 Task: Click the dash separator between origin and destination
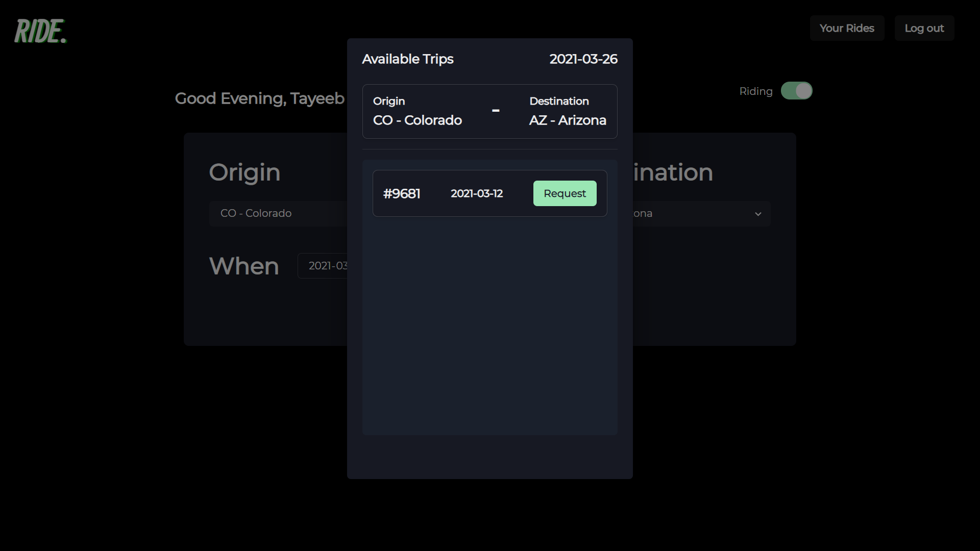496,111
